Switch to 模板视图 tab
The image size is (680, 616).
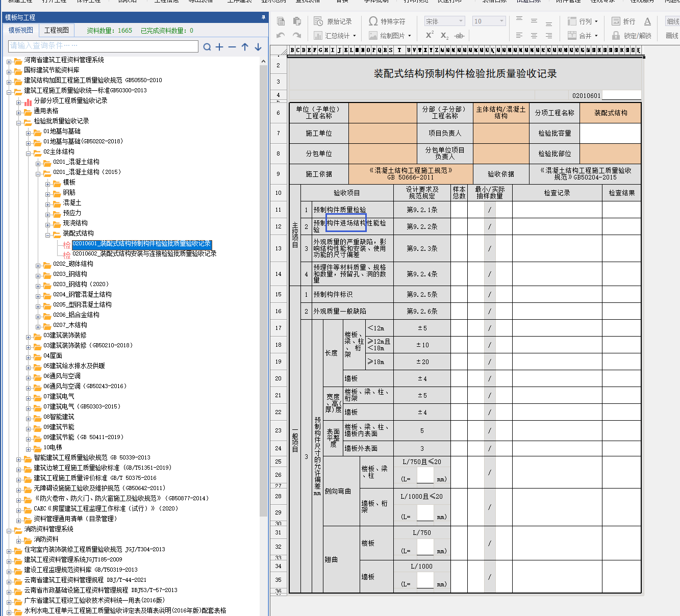[x=21, y=31]
